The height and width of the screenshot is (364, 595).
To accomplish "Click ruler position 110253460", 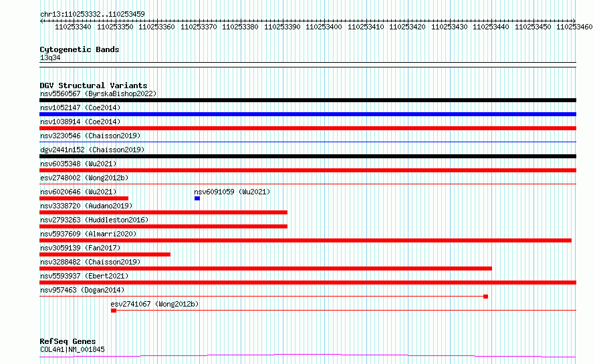I will coord(574,27).
